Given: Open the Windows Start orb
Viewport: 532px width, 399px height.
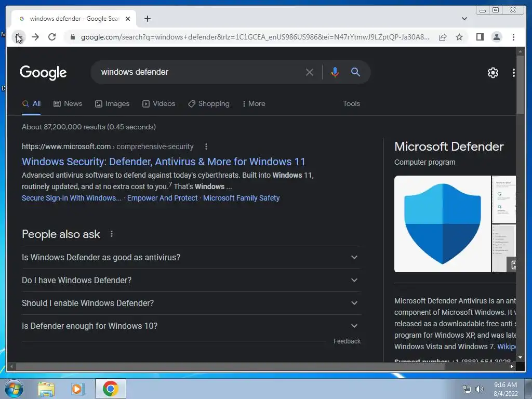Looking at the screenshot, I should (14, 389).
